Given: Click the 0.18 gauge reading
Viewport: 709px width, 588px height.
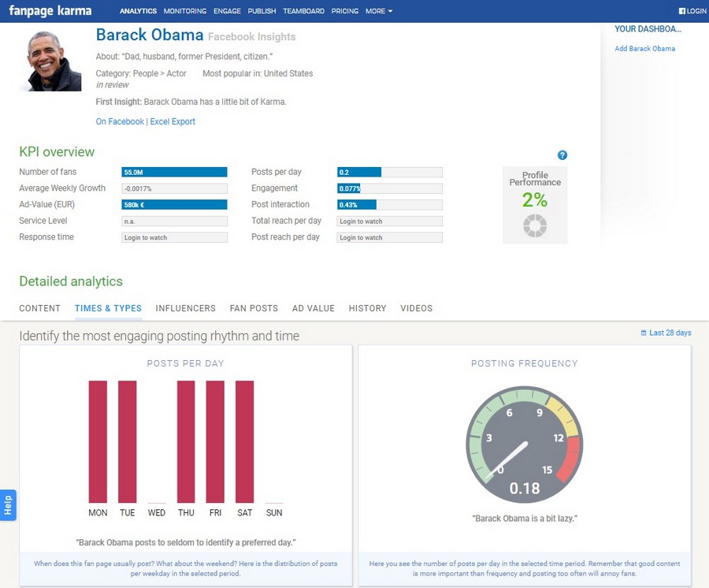Looking at the screenshot, I should pyautogui.click(x=525, y=489).
